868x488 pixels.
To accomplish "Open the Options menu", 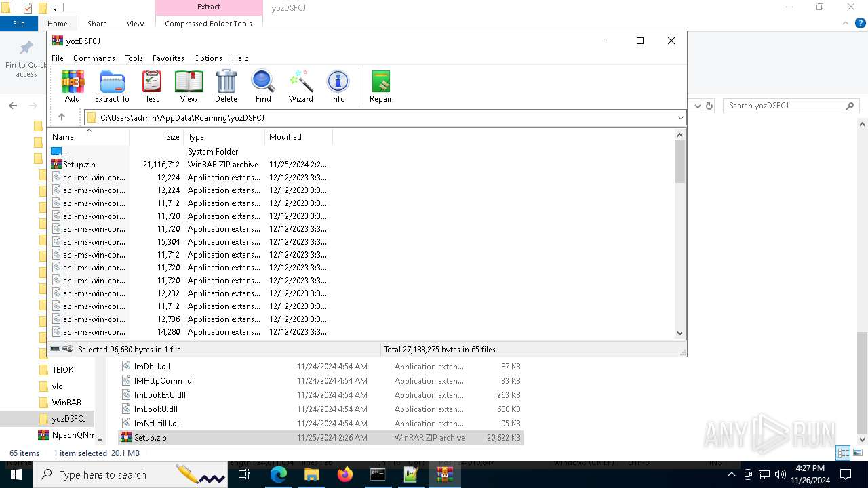I will (208, 58).
